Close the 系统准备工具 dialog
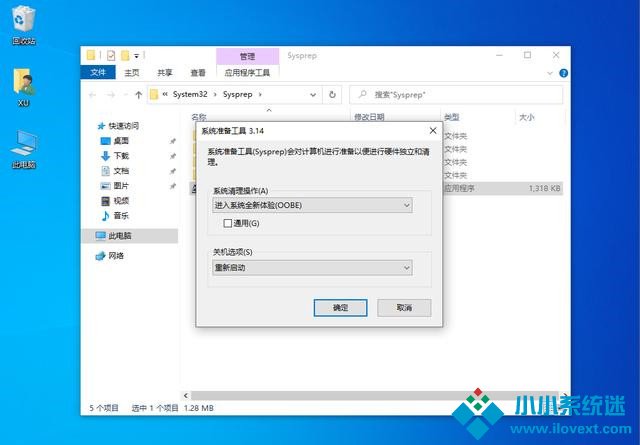 pos(433,131)
